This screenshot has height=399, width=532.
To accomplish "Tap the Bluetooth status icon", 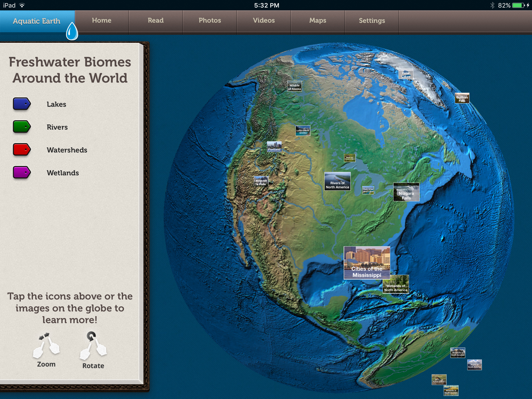I will (x=492, y=5).
